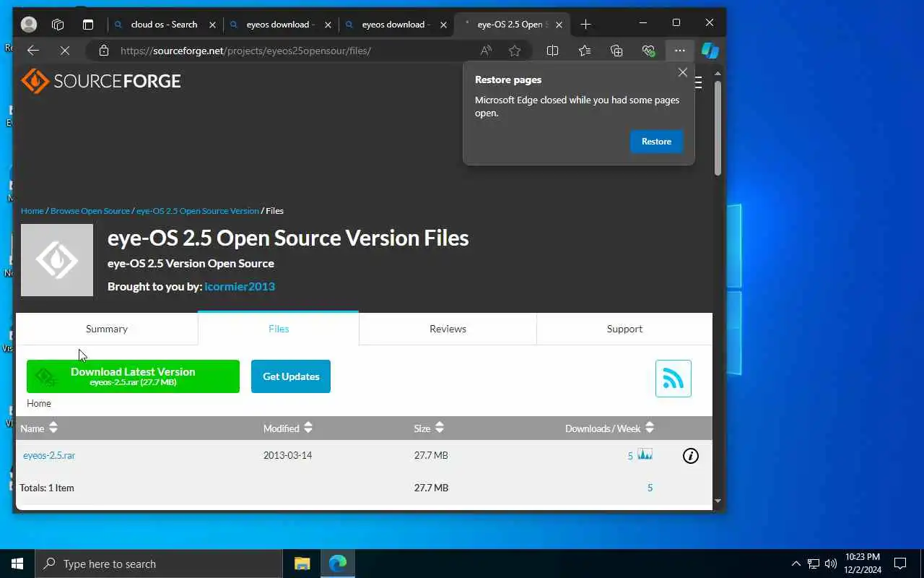
Task: Open File Explorer from taskbar
Action: pyautogui.click(x=302, y=564)
